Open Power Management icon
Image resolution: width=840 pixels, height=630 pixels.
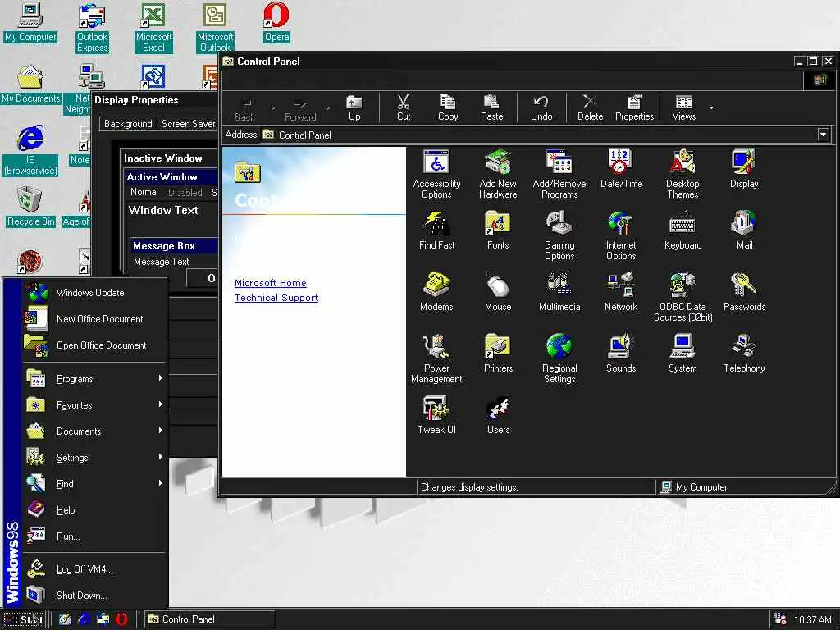436,359
